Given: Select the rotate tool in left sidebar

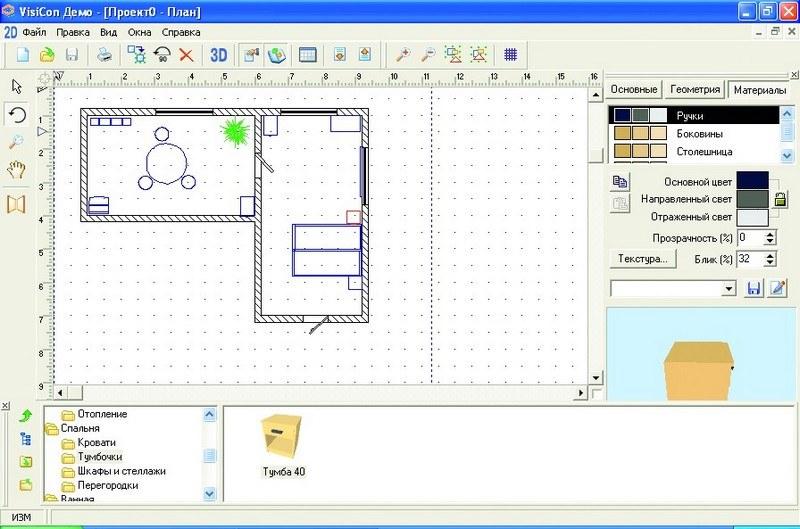Looking at the screenshot, I should pos(16,115).
